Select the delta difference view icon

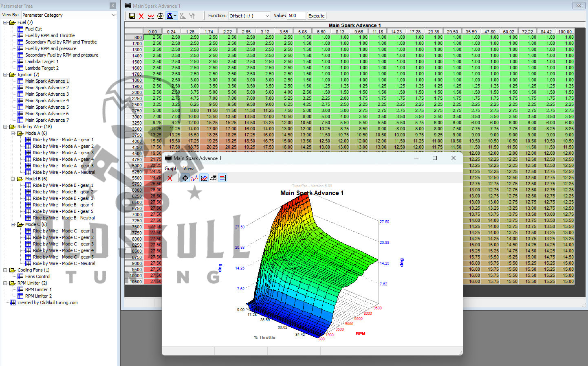pos(169,15)
